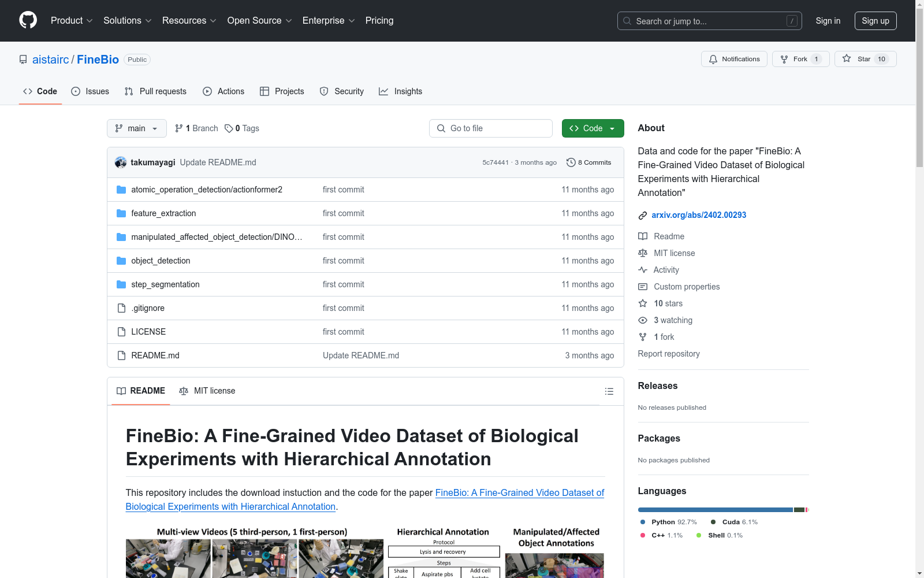Open the GitHub home logo
This screenshot has width=924, height=578.
(x=28, y=20)
